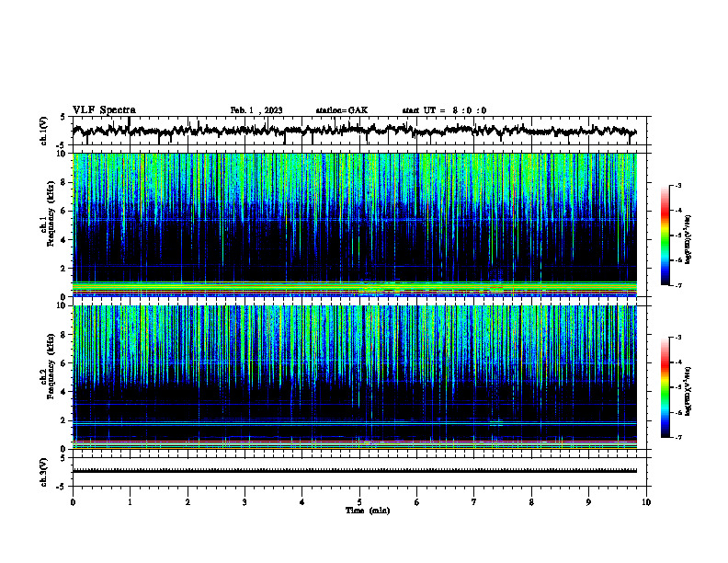This screenshot has width=728, height=563.
Task: Click the ch.1 spectrogram color scale bar
Action: point(665,236)
